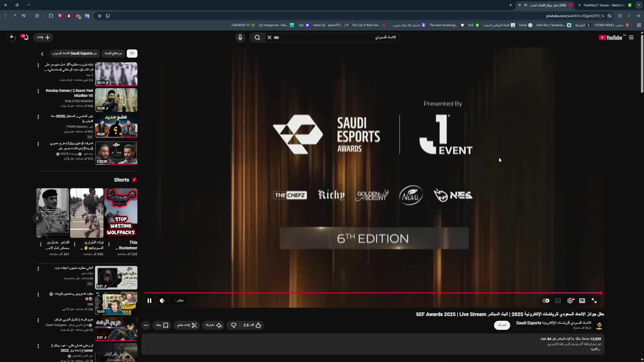The height and width of the screenshot is (362, 644).
Task: Open a new browser tab plus
Action: pyautogui.click(x=510, y=5)
